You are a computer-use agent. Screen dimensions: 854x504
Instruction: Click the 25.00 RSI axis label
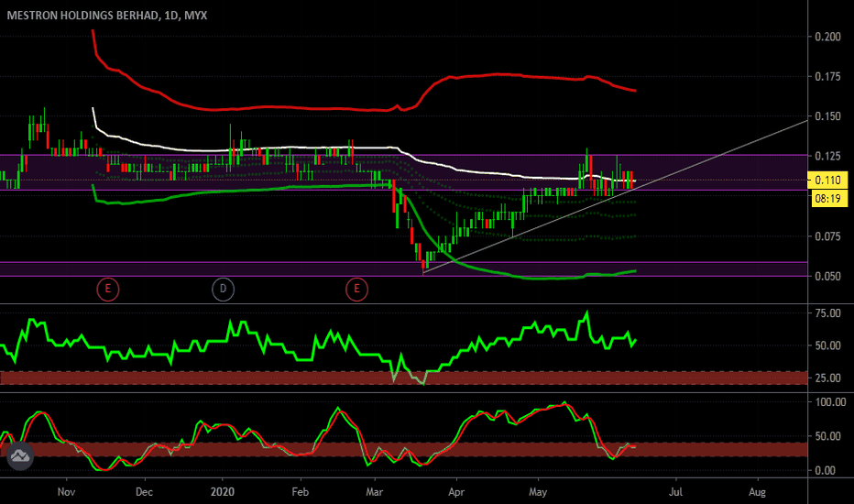pos(827,378)
